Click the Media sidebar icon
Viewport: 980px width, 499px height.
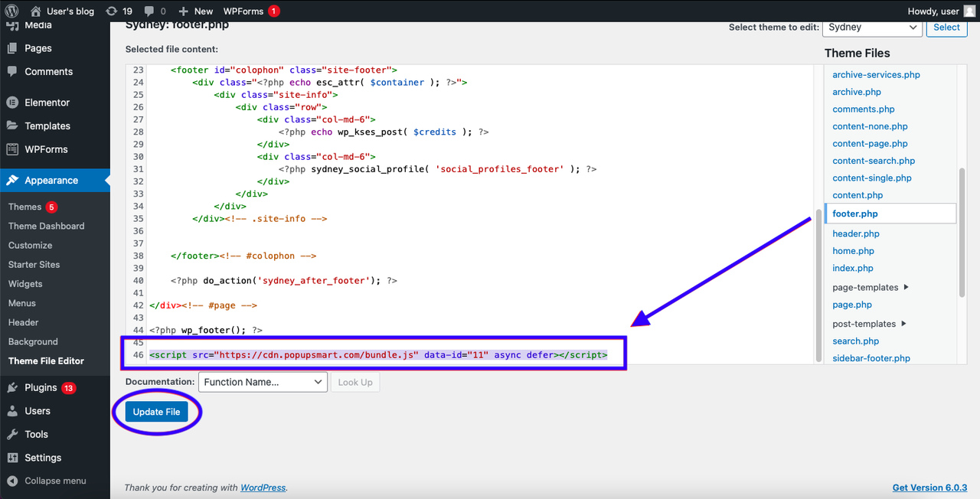click(x=12, y=24)
